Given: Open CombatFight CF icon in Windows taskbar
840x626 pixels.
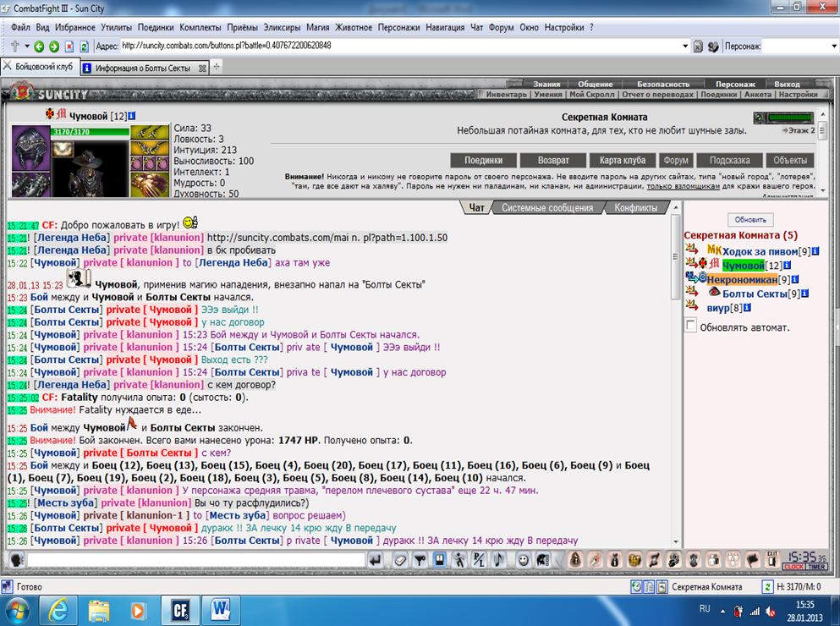Looking at the screenshot, I should [x=180, y=611].
